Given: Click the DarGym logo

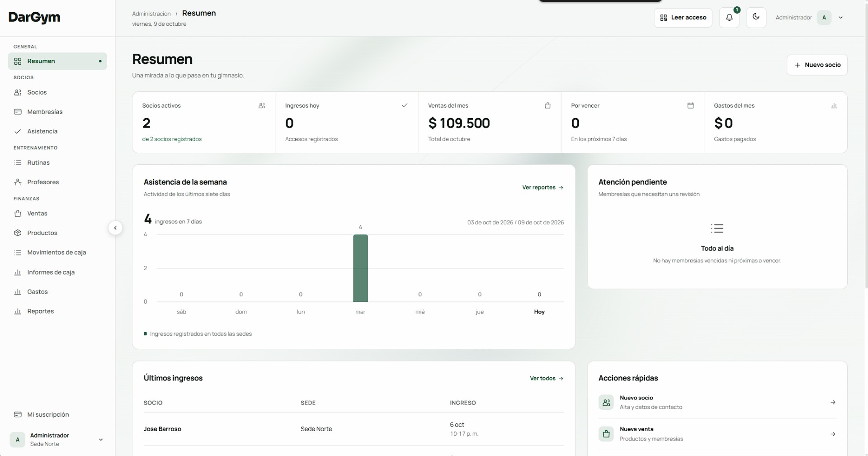Looking at the screenshot, I should [x=34, y=17].
